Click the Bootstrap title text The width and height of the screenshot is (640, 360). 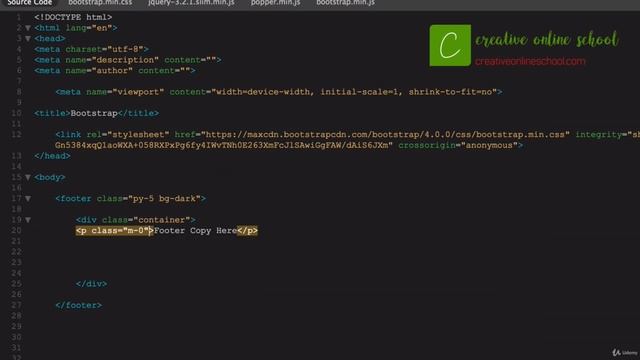[94, 113]
